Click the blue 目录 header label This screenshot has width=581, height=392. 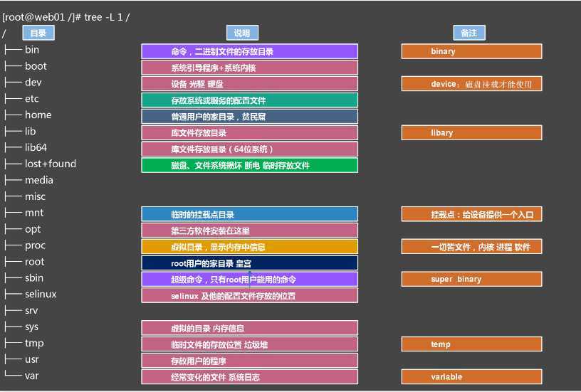(x=38, y=33)
